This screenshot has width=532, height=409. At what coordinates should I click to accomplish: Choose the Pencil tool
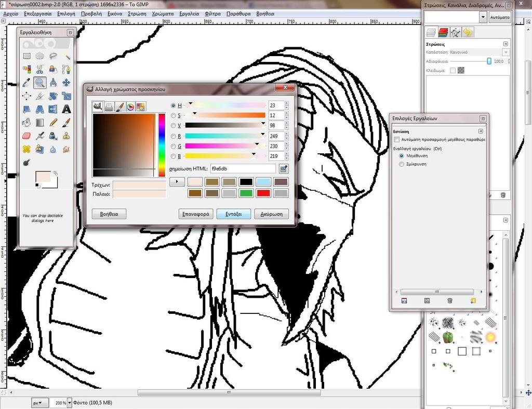[x=53, y=123]
